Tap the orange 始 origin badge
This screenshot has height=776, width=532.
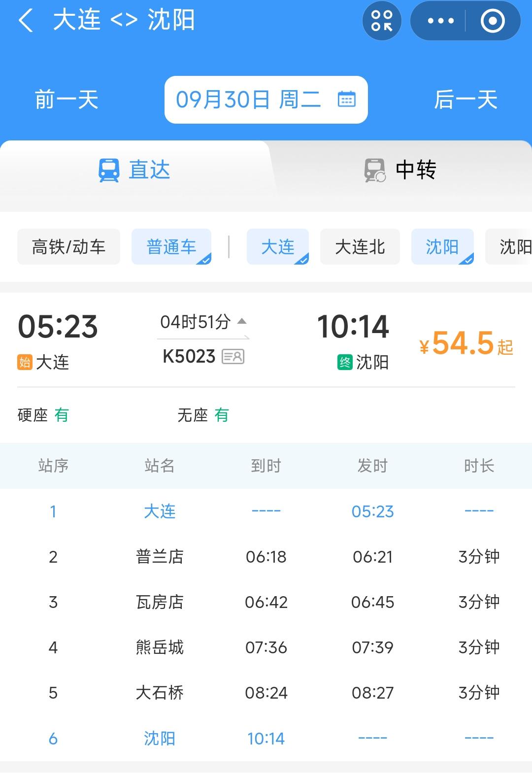coord(25,363)
